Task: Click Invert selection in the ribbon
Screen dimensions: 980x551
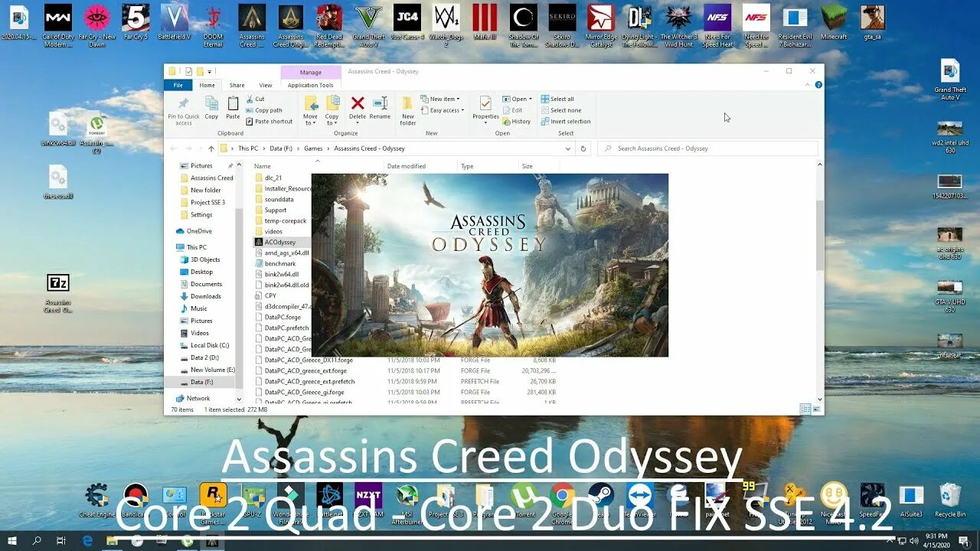Action: click(x=565, y=121)
